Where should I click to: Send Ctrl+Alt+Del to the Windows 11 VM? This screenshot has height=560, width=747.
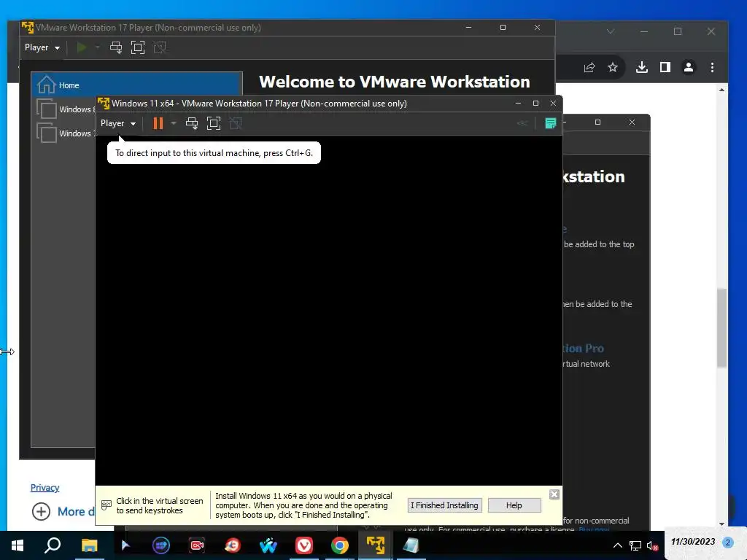(192, 123)
